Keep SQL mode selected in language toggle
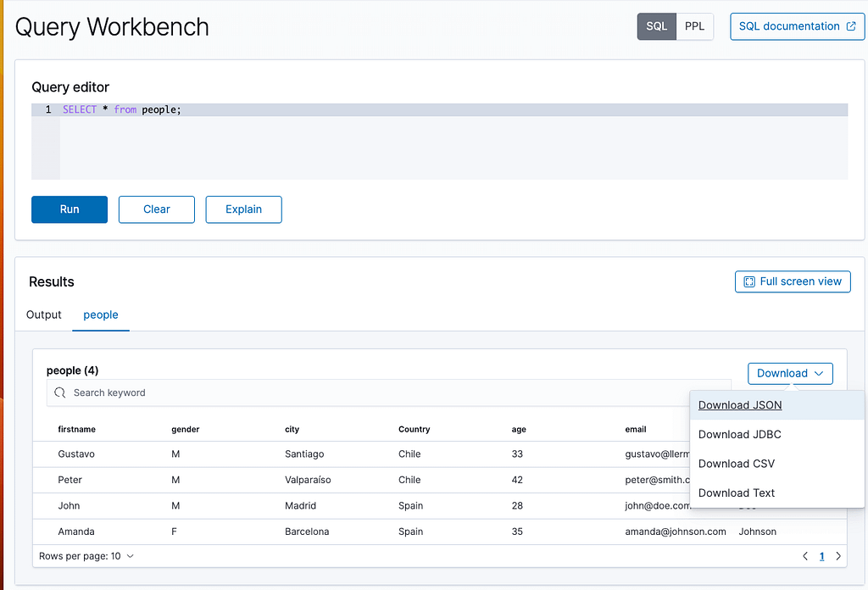The height and width of the screenshot is (590, 868). pos(656,26)
